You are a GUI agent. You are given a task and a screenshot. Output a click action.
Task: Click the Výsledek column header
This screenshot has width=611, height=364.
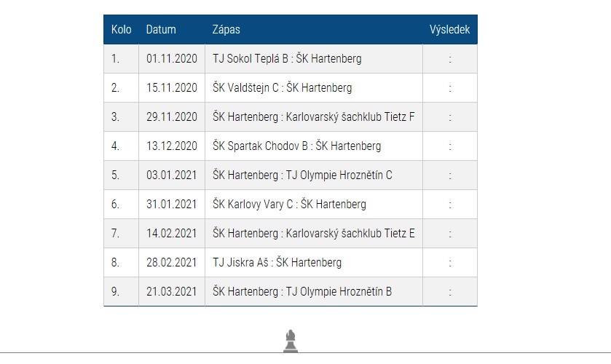(450, 30)
